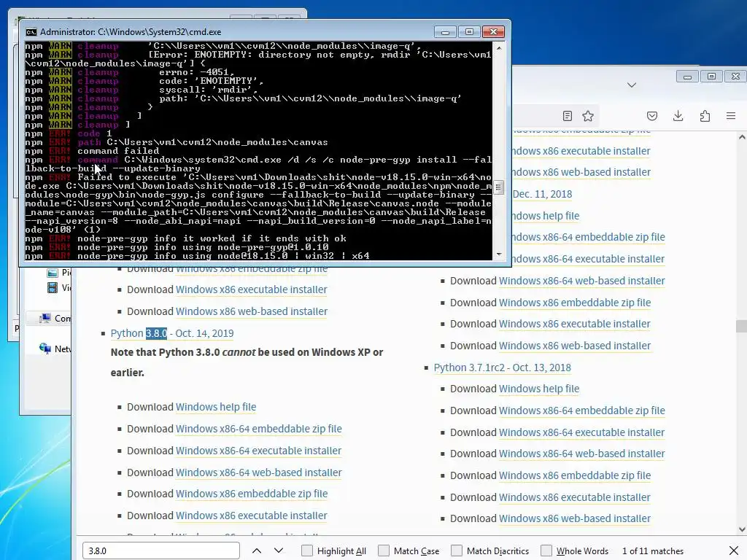Bookmark this page with the star icon

(588, 116)
